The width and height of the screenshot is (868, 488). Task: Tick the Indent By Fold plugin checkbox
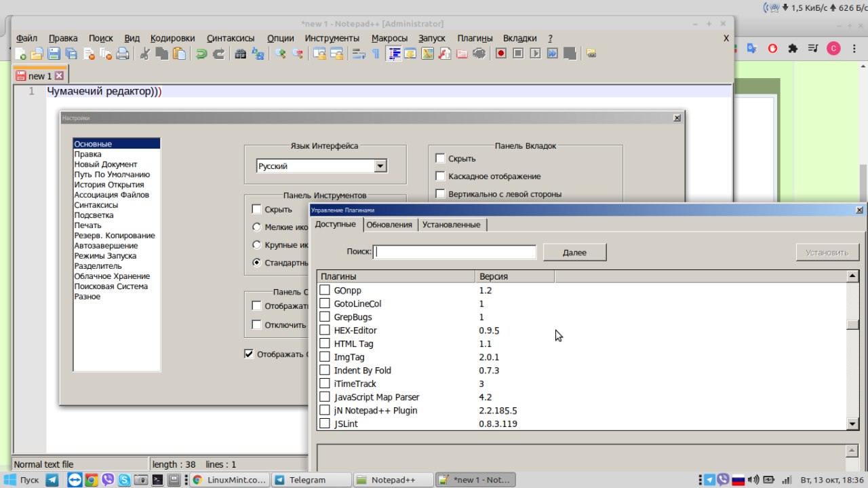[325, 371]
